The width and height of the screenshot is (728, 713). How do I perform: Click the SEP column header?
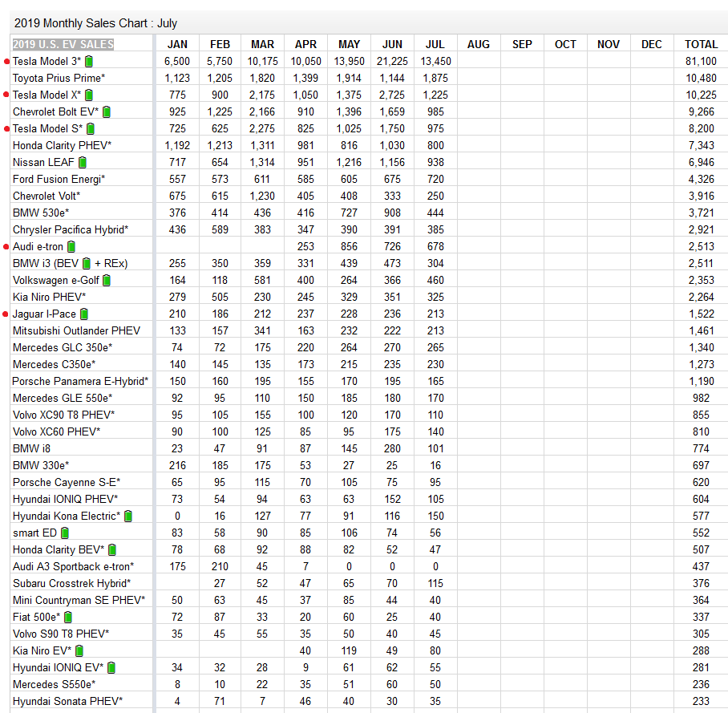(x=522, y=44)
